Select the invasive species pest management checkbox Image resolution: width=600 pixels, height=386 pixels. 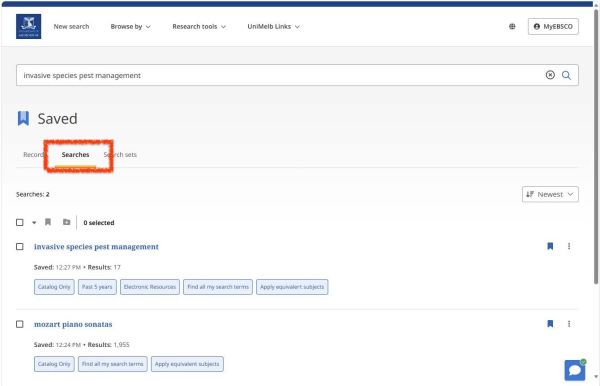(20, 246)
